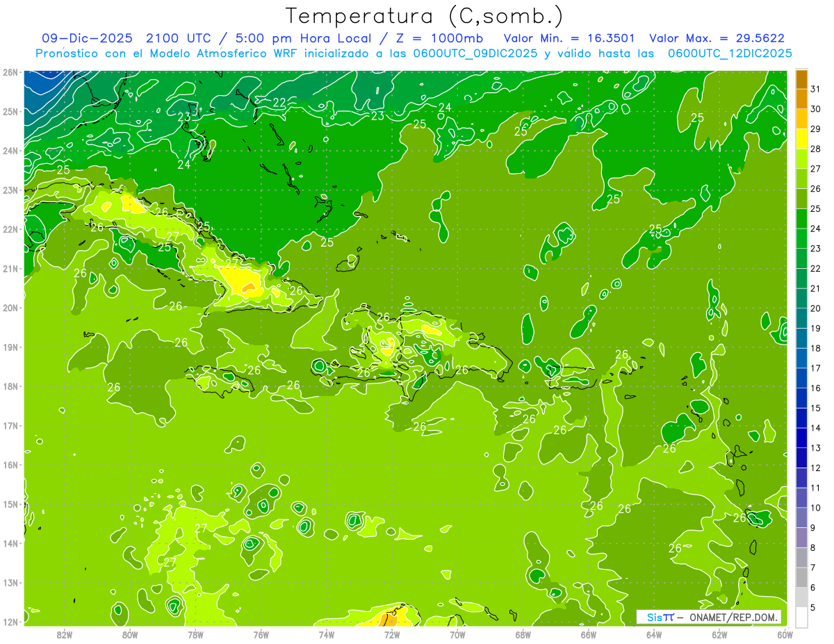834x644 pixels.
Task: Click the "12N" latitude axis label
Action: tap(10, 622)
